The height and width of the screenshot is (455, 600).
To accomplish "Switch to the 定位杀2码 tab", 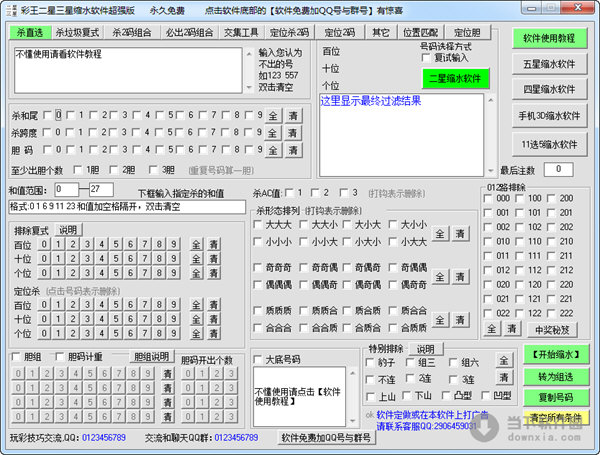I will [289, 33].
